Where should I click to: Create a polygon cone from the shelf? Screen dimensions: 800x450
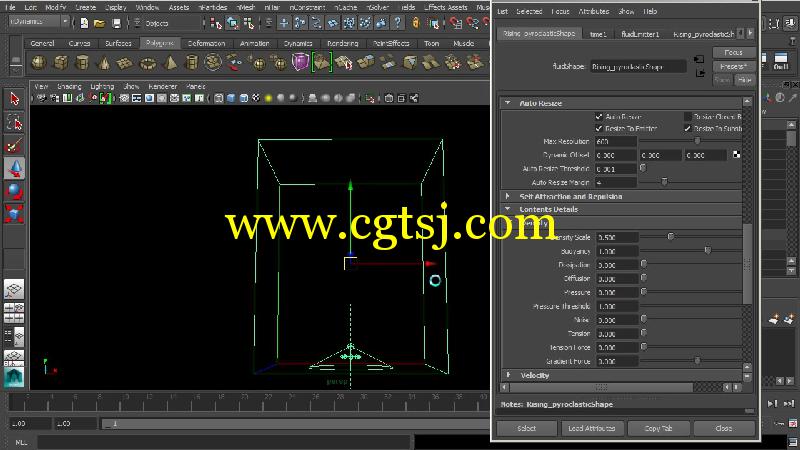coord(104,62)
